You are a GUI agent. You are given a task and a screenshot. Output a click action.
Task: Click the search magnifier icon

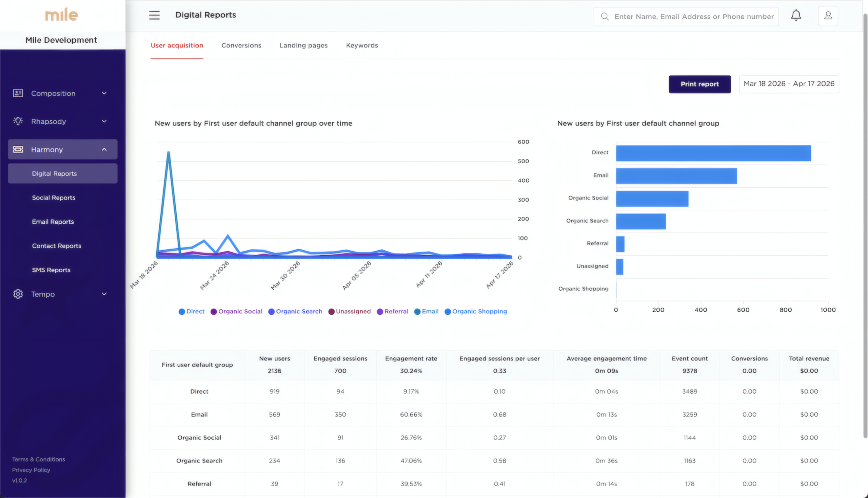605,16
